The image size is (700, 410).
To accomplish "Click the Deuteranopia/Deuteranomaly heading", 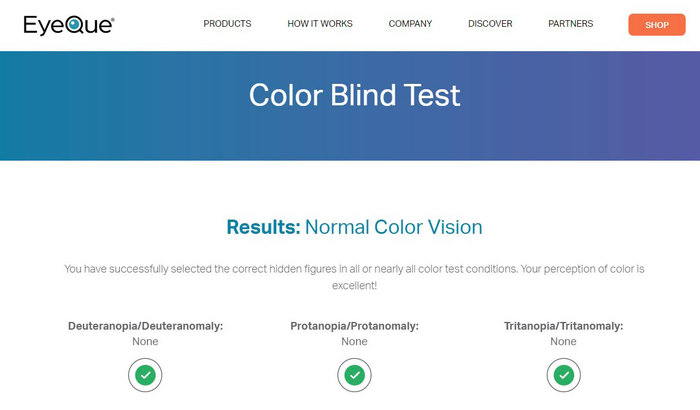I will point(145,326).
